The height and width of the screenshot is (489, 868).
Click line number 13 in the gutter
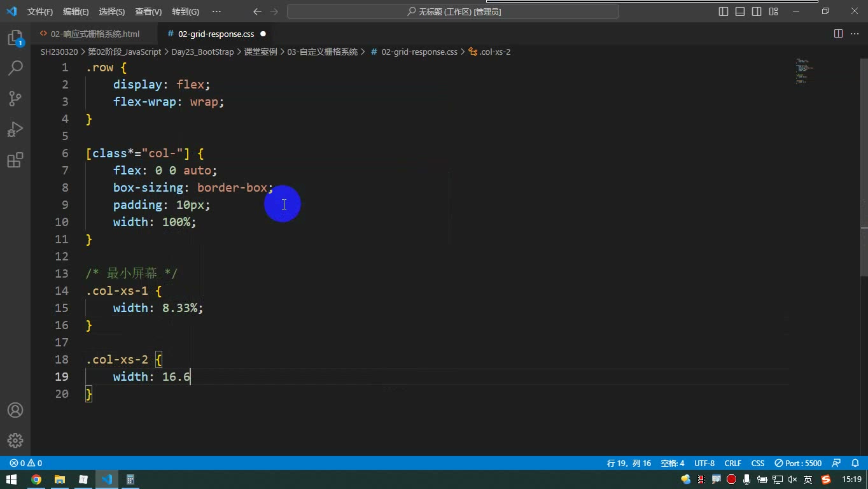(x=62, y=273)
